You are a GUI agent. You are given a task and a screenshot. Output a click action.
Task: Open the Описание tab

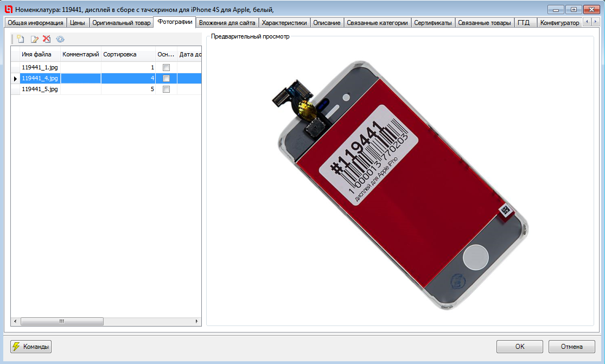[327, 23]
